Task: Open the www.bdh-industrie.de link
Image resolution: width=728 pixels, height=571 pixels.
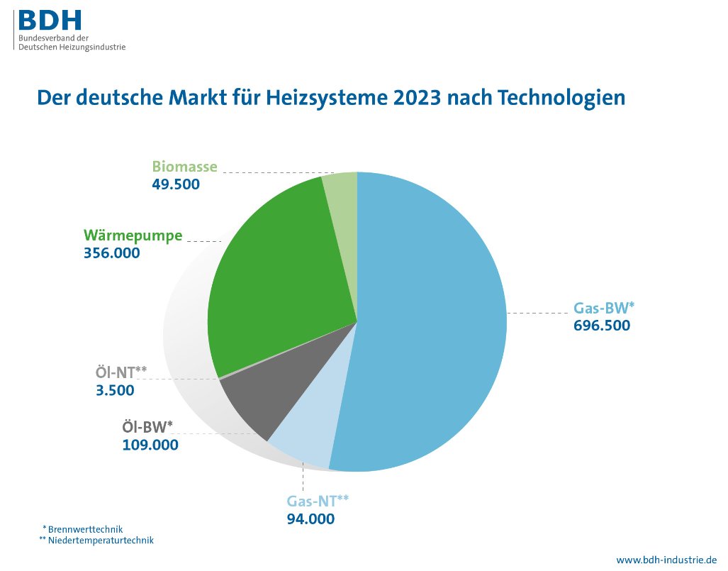Action: [667, 560]
